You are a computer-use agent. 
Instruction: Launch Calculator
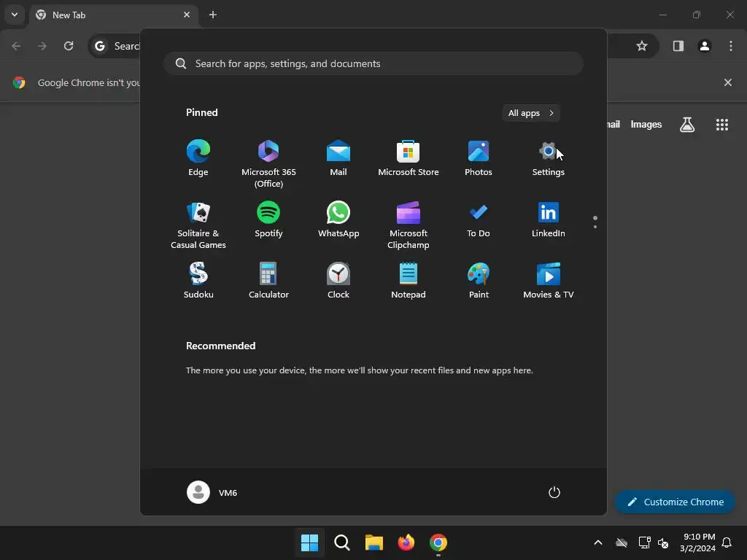click(268, 281)
